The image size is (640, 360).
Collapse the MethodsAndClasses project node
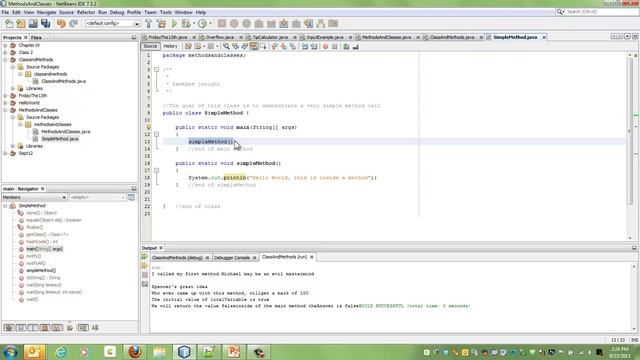click(5, 110)
